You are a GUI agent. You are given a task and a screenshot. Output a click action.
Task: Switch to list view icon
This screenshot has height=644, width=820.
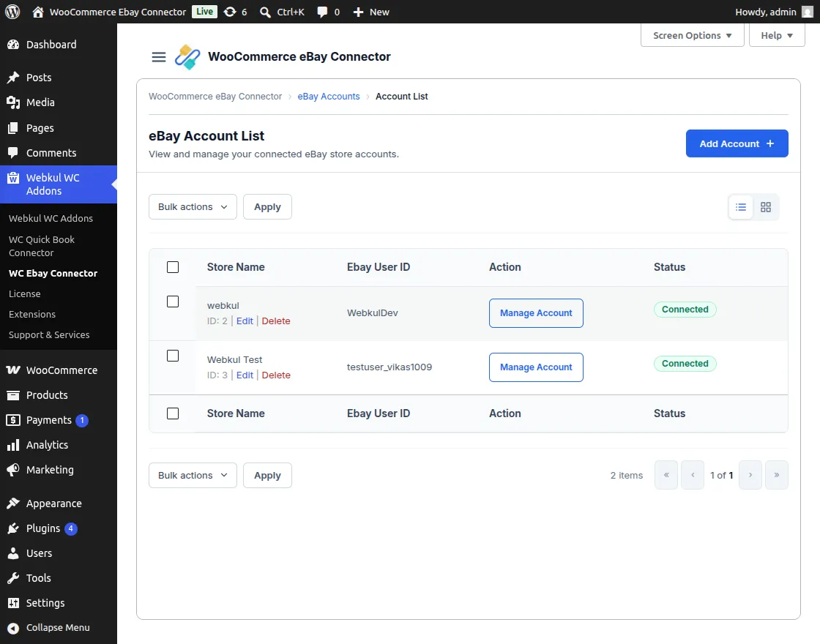tap(740, 207)
